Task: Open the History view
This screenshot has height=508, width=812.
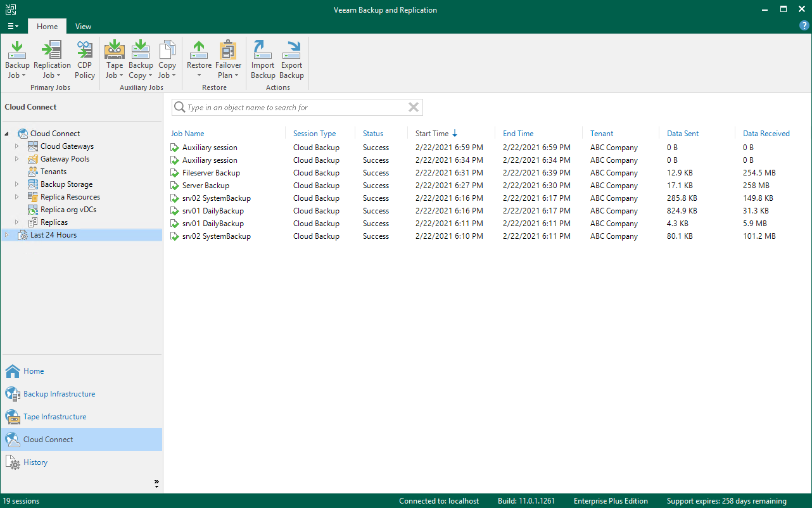Action: click(x=81, y=462)
